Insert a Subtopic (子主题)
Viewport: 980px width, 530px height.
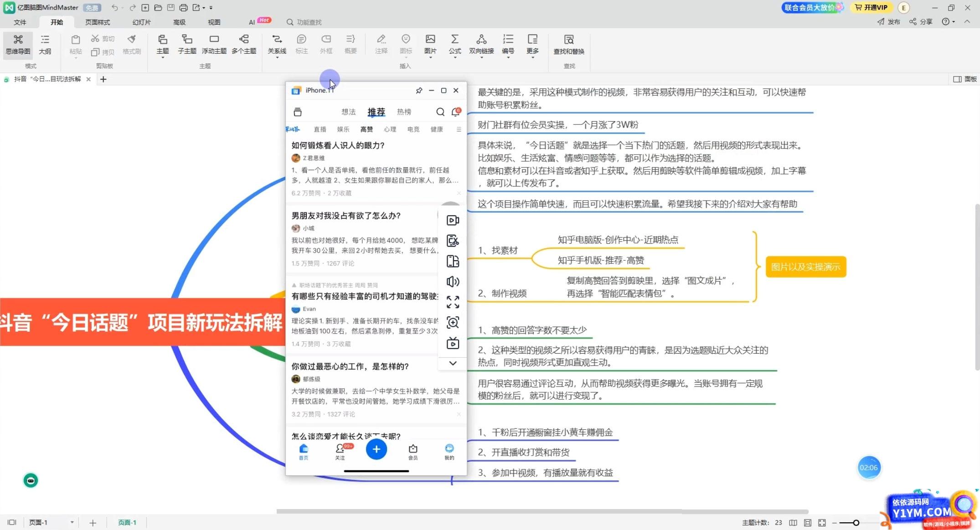(187, 45)
